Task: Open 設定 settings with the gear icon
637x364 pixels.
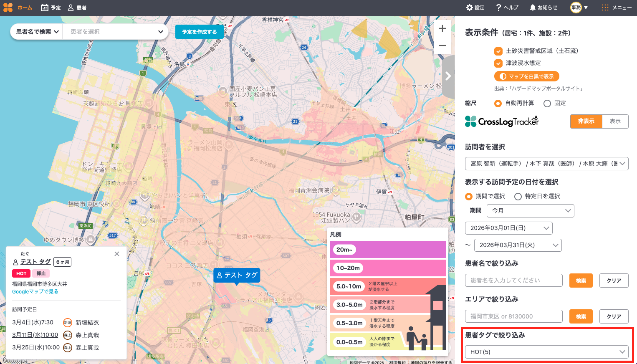Action: pyautogui.click(x=475, y=8)
